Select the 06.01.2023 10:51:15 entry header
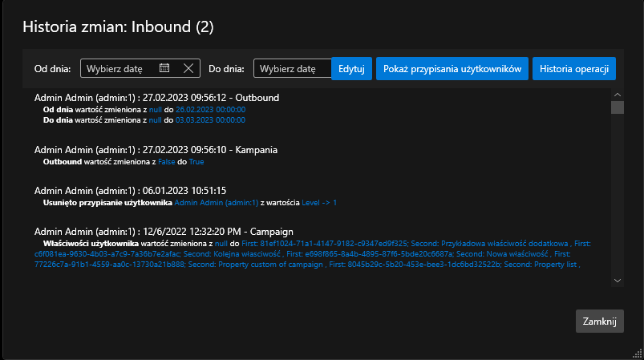This screenshot has height=360, width=644. 130,190
